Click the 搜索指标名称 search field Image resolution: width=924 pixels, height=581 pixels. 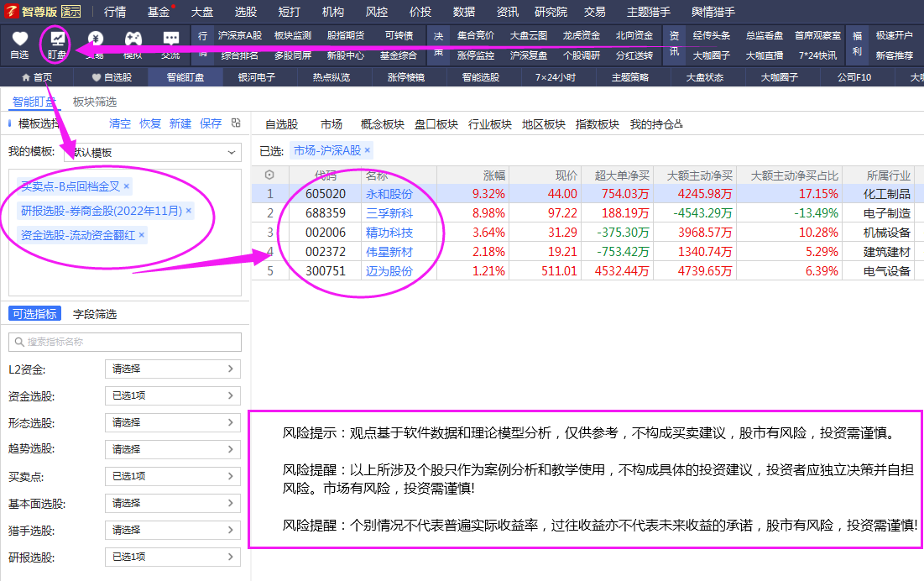(125, 342)
